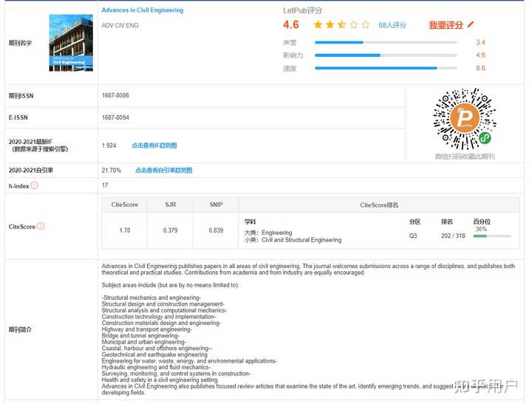The width and height of the screenshot is (532, 404).
Task: Click the second rating star
Action: pos(330,25)
